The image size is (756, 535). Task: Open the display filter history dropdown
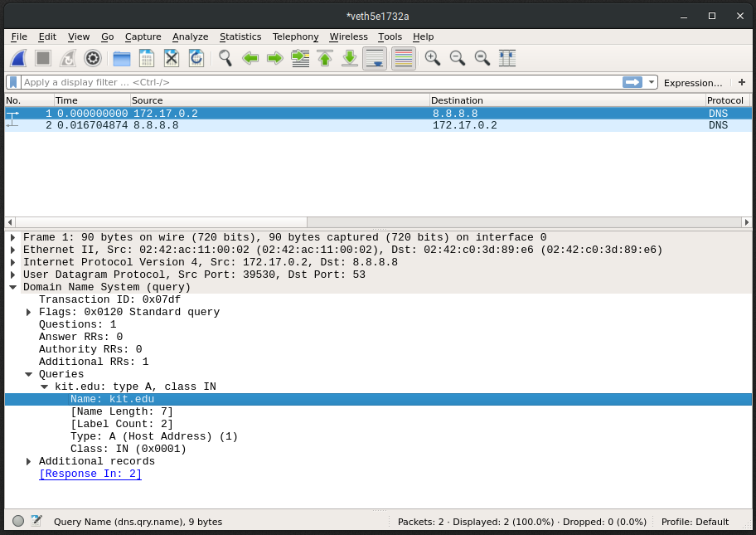click(652, 82)
